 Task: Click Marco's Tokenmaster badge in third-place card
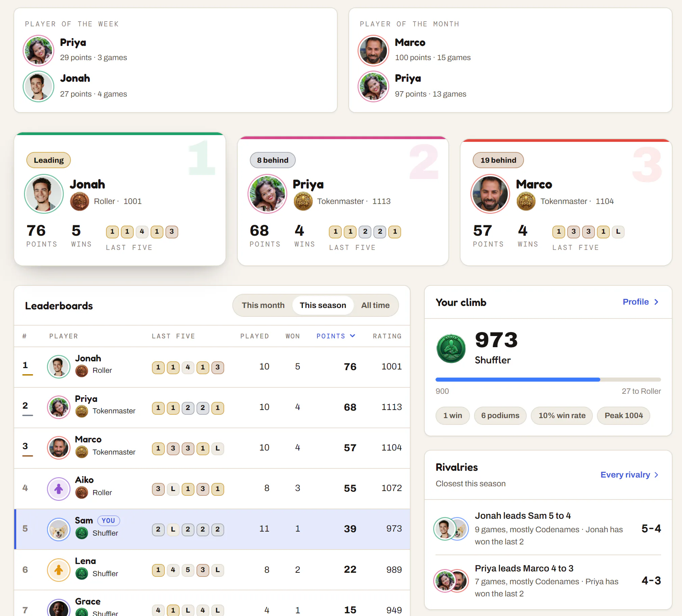[526, 201]
